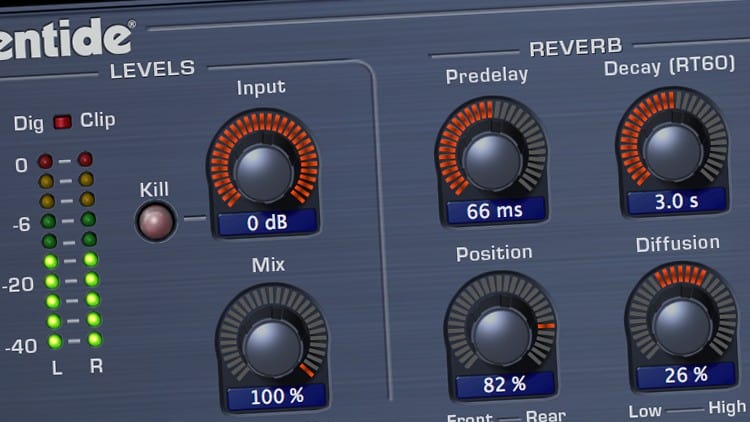Click the red Dig Clip indicator LED
Image resolution: width=750 pixels, height=422 pixels.
62,122
